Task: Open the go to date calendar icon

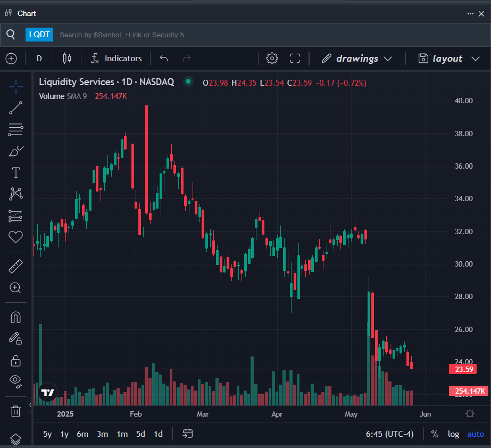Action: tap(188, 434)
